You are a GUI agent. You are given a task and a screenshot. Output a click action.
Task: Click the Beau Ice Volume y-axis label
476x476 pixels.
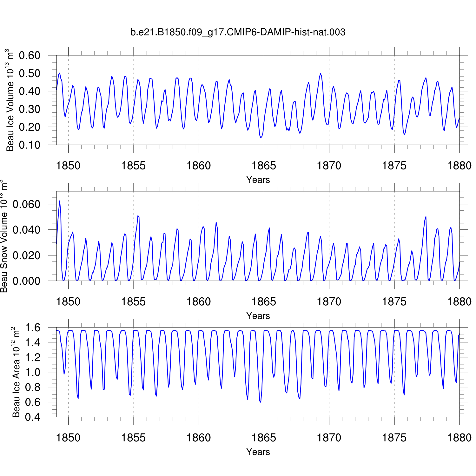pos(10,100)
